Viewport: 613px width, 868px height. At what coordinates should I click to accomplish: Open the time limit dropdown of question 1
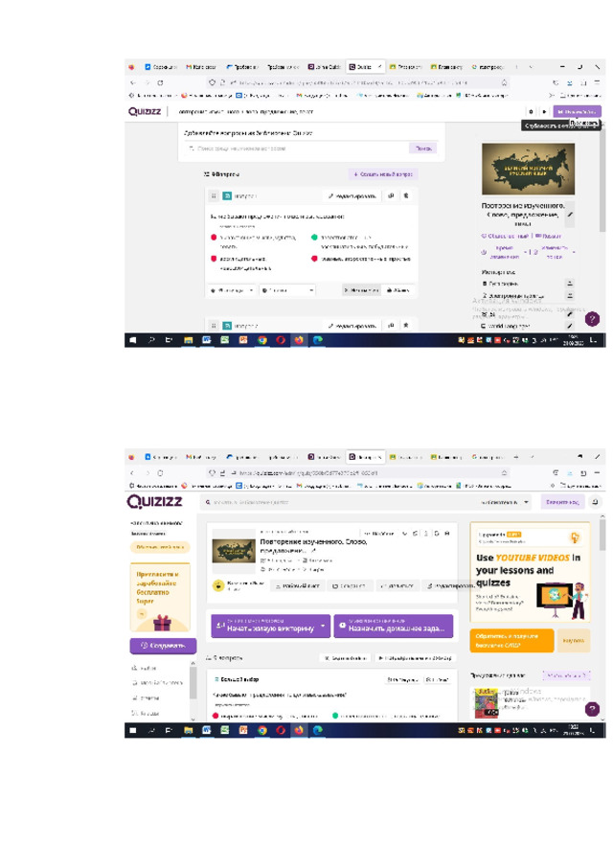tap(231, 290)
